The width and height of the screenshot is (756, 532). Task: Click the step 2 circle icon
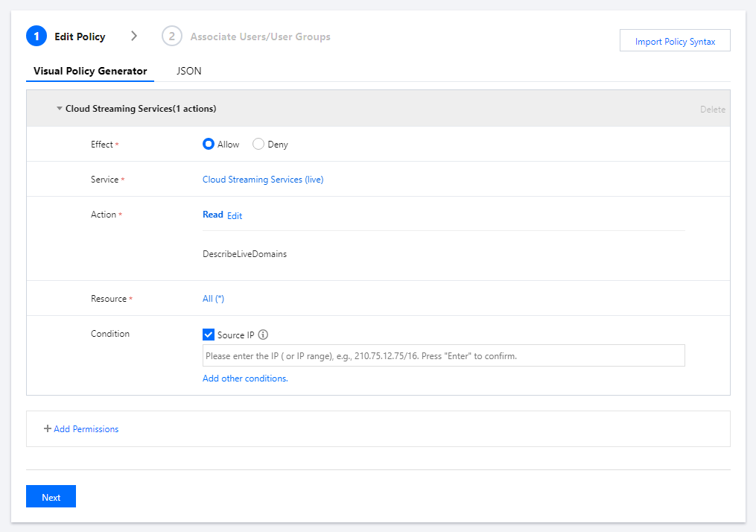pyautogui.click(x=172, y=37)
